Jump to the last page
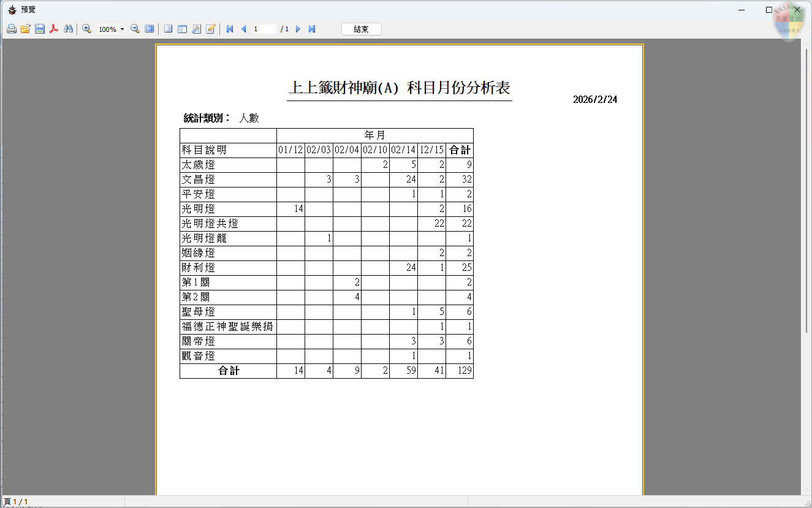Viewport: 812px width, 508px height. pos(311,28)
